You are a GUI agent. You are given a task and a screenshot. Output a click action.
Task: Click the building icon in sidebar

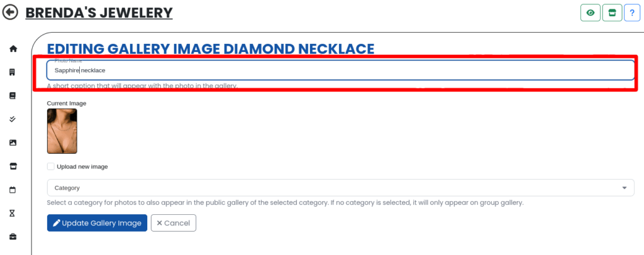13,72
